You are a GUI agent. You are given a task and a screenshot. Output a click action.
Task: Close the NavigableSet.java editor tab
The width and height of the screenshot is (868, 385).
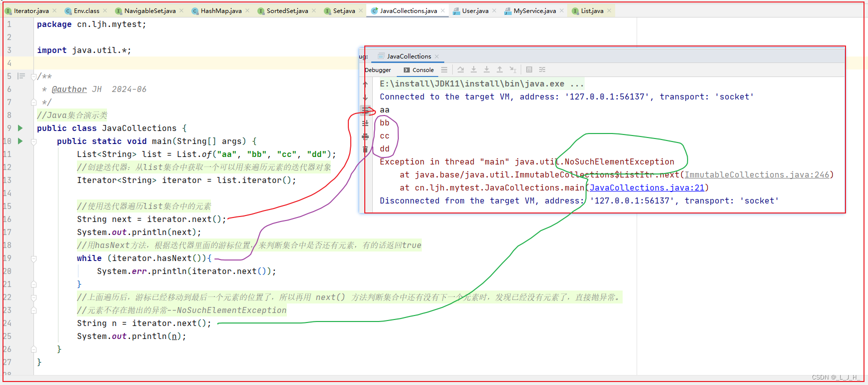click(181, 10)
